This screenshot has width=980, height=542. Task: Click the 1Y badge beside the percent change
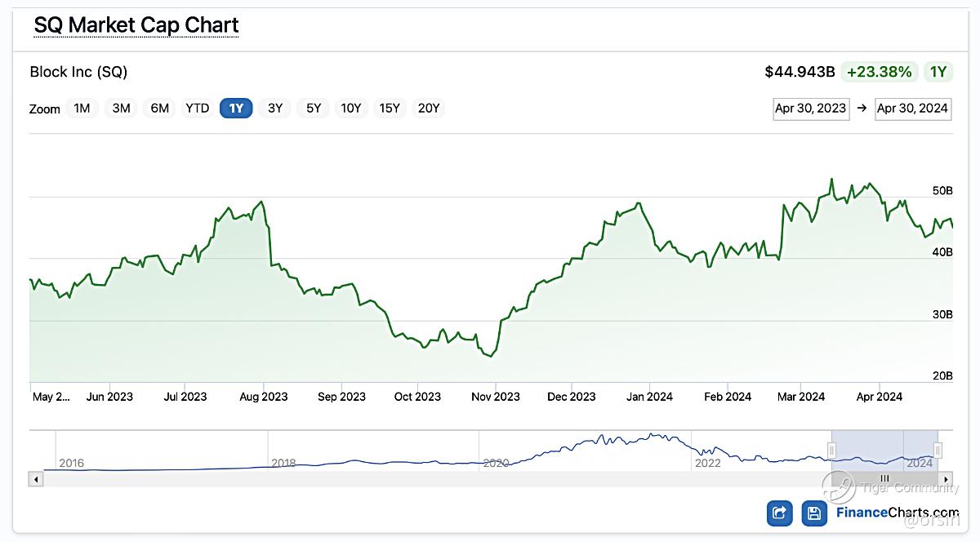click(x=939, y=72)
